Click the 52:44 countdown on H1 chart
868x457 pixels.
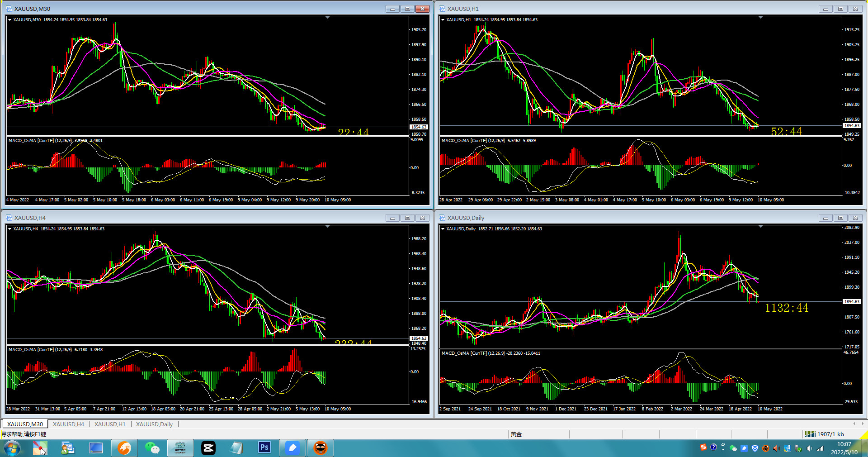coord(787,132)
